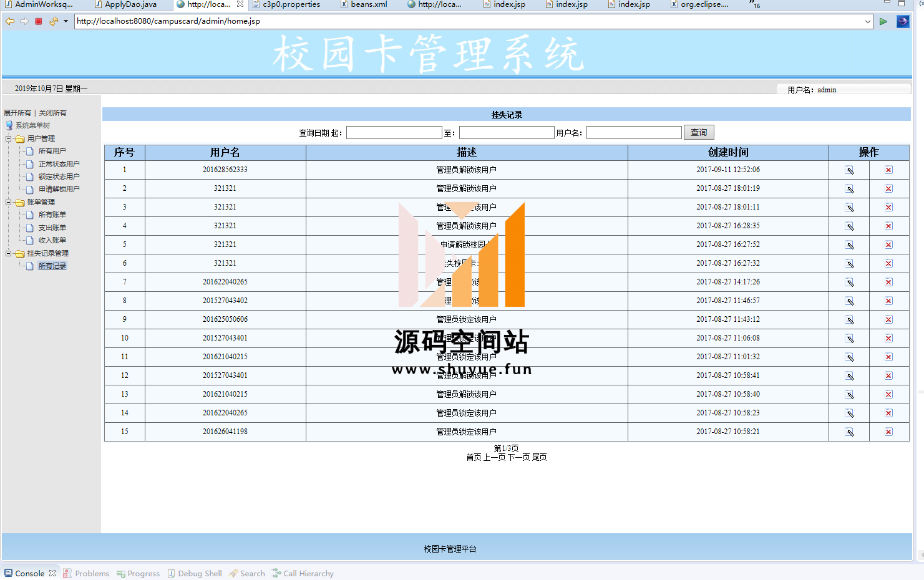Collapse the 账单管理 tree folder
This screenshot has width=924, height=580.
9,202
